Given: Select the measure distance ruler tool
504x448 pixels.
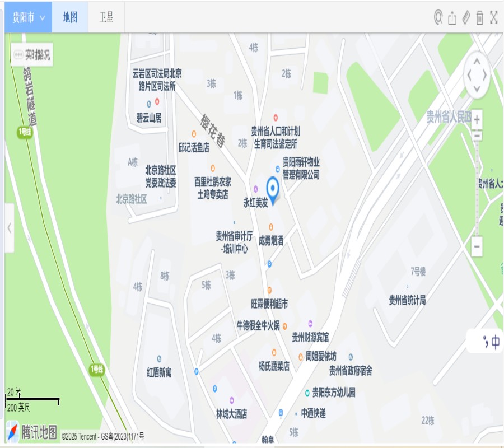Looking at the screenshot, I should click(x=466, y=17).
